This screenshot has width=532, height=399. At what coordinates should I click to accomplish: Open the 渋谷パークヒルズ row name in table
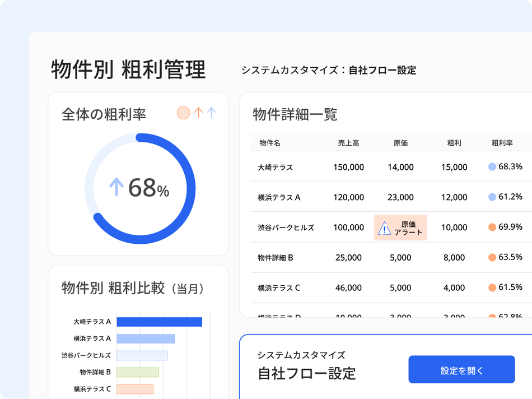286,228
